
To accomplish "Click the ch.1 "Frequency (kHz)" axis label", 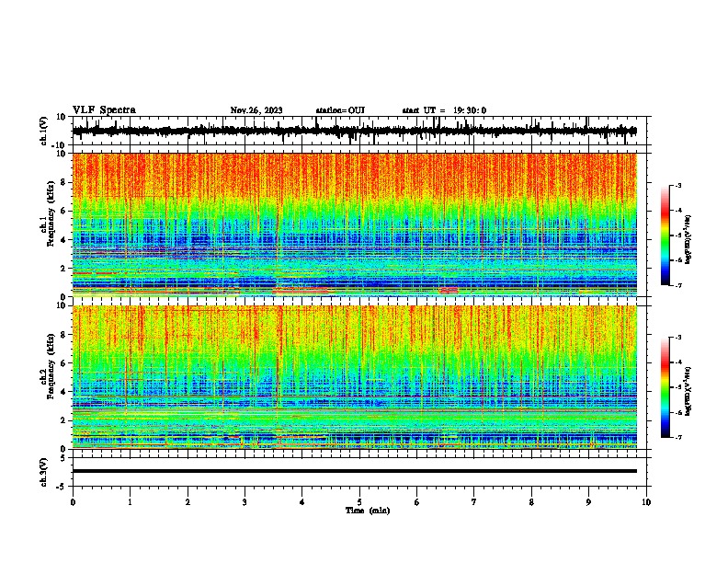I will tap(49, 215).
